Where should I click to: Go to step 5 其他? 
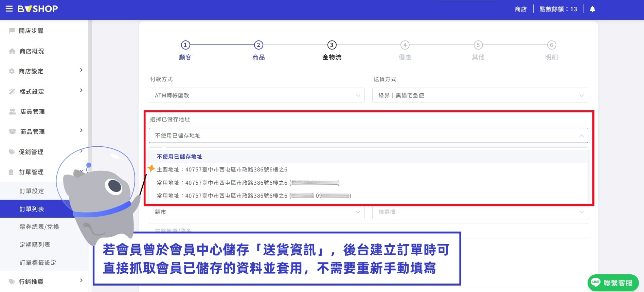click(478, 50)
